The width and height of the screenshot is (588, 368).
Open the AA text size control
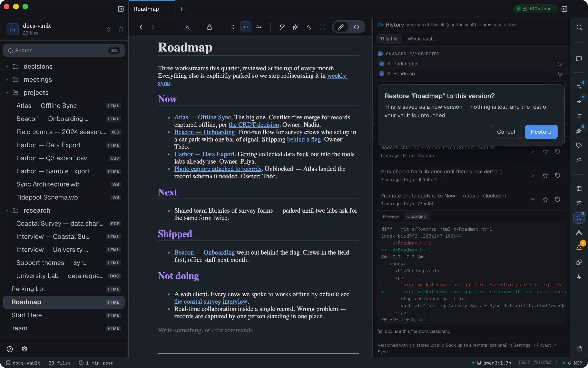point(259,27)
